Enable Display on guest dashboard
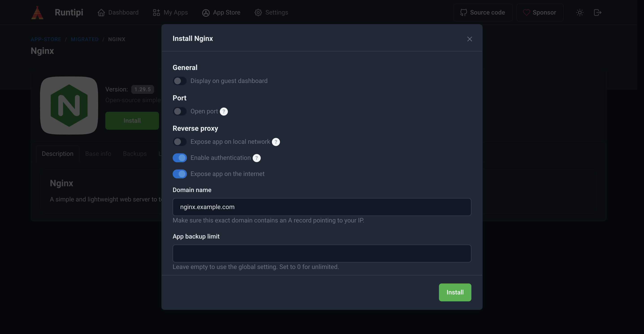Viewport: 644px width, 334px height. pos(180,81)
